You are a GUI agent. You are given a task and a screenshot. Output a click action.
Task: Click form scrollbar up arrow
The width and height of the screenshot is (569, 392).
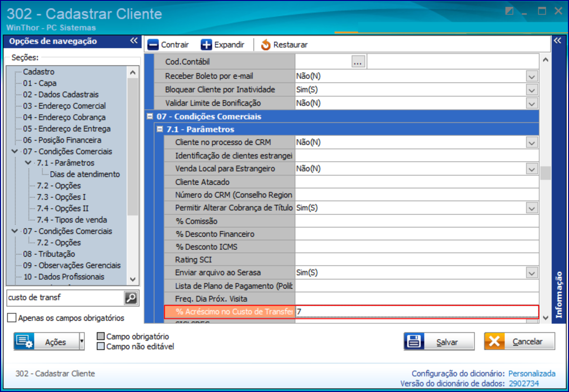click(x=545, y=59)
